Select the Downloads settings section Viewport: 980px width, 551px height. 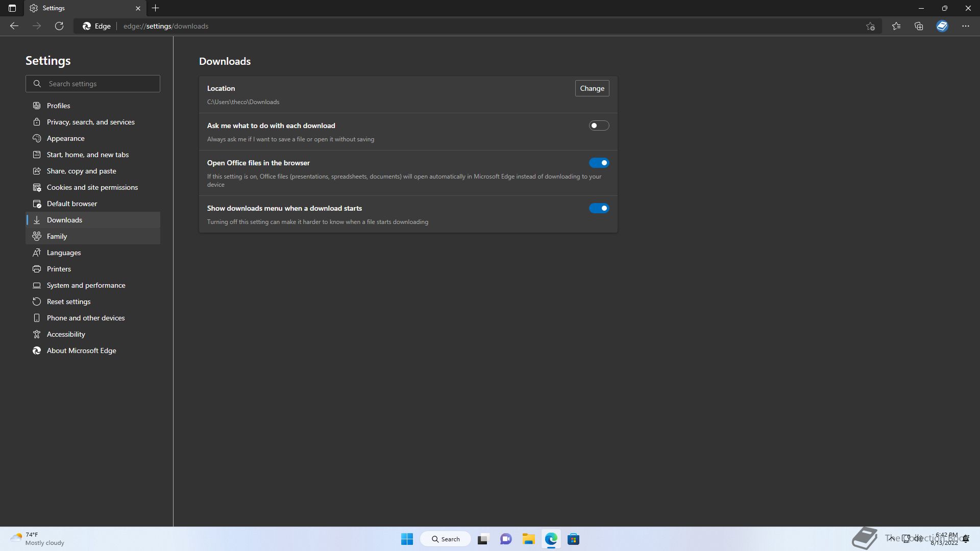pyautogui.click(x=93, y=220)
